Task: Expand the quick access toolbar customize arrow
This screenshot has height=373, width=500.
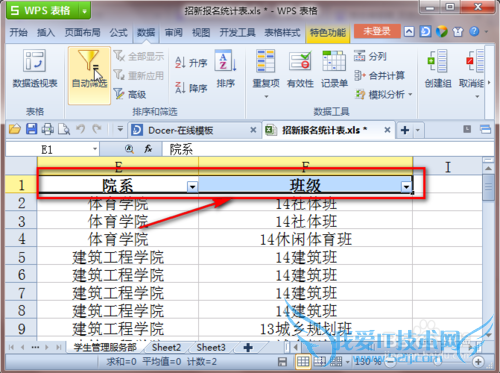Action: pyautogui.click(x=120, y=129)
